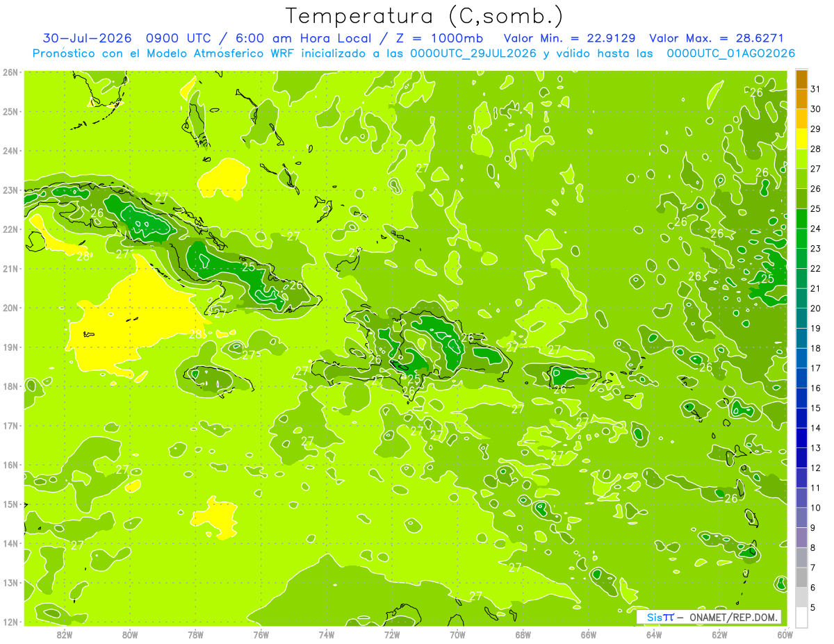The height and width of the screenshot is (644, 834).
Task: Click the color bar label 24
Action: tap(815, 229)
